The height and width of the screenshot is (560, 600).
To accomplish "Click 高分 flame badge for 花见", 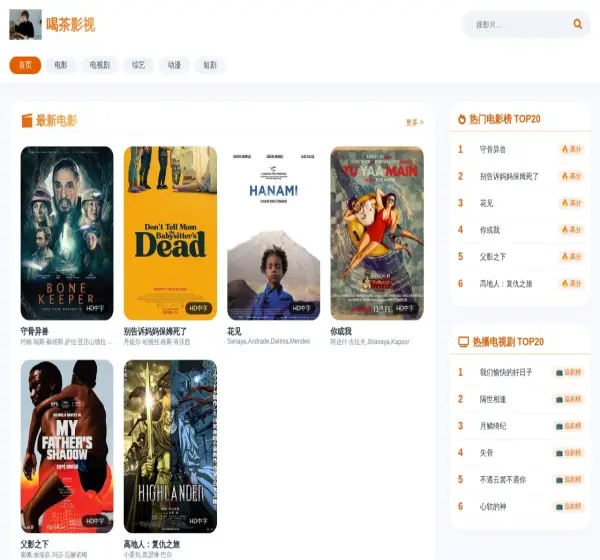I will 571,203.
